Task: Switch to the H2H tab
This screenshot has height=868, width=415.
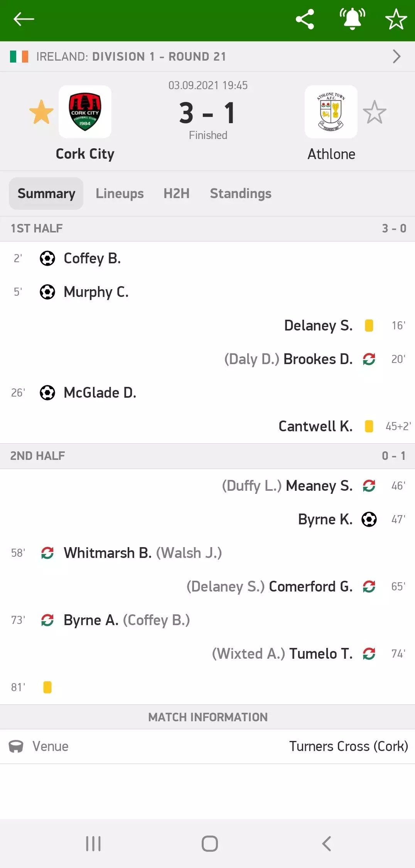Action: pyautogui.click(x=177, y=193)
